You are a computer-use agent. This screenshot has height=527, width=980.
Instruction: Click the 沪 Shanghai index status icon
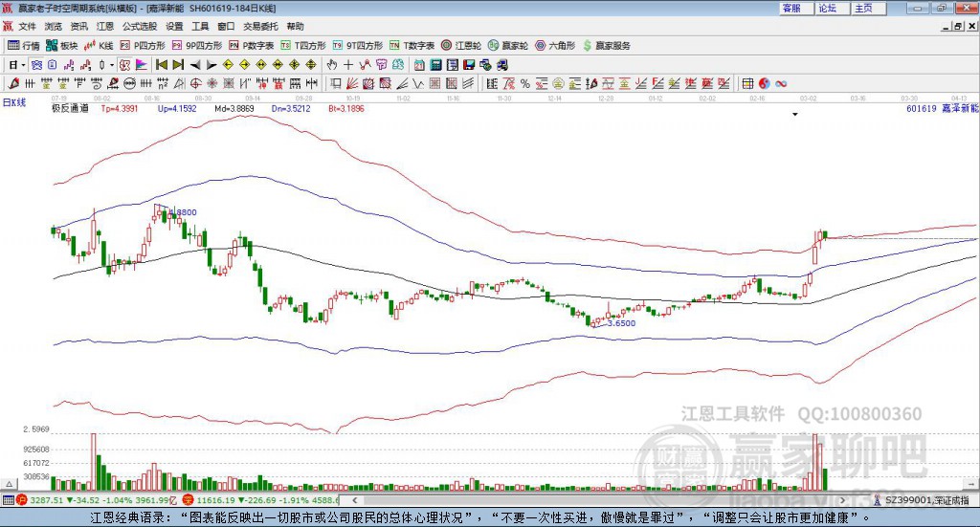click(22, 500)
